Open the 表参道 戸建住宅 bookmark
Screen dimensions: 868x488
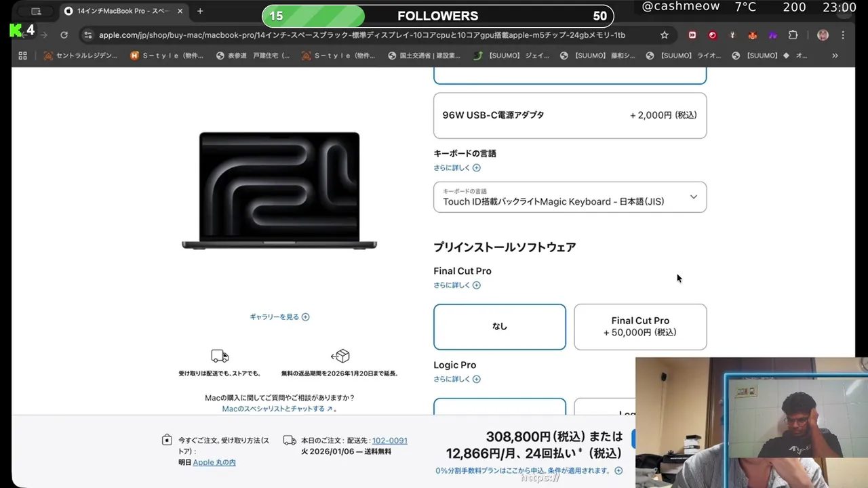pyautogui.click(x=252, y=56)
